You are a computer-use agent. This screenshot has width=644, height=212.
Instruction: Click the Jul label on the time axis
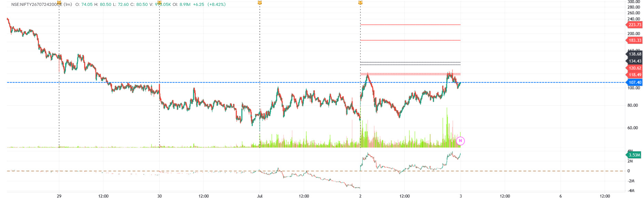260,196
